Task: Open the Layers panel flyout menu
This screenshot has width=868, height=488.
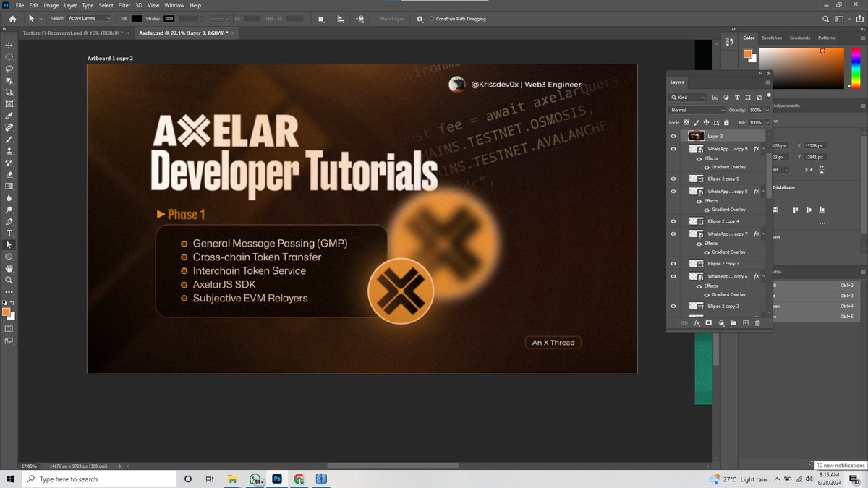Action: (x=767, y=82)
